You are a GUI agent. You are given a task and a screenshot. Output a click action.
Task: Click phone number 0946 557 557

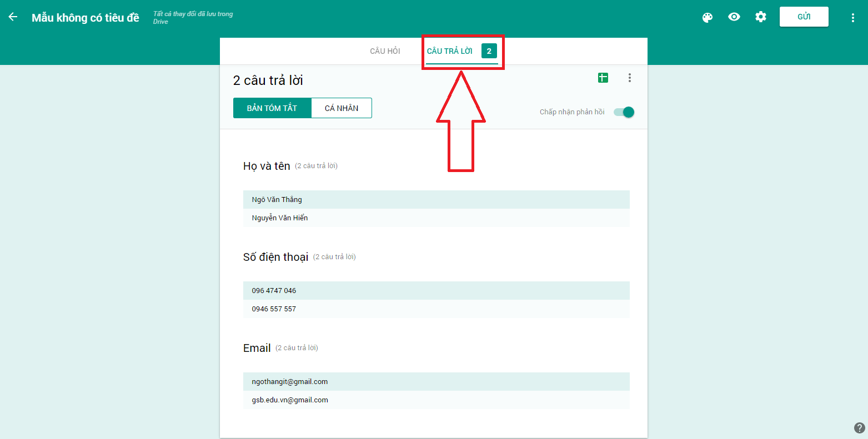click(x=274, y=309)
